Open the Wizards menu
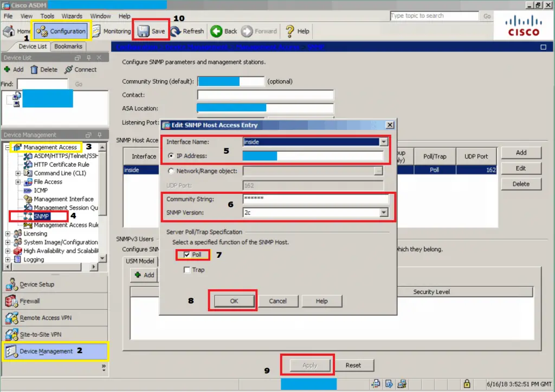The image size is (555, 392). pyautogui.click(x=72, y=16)
